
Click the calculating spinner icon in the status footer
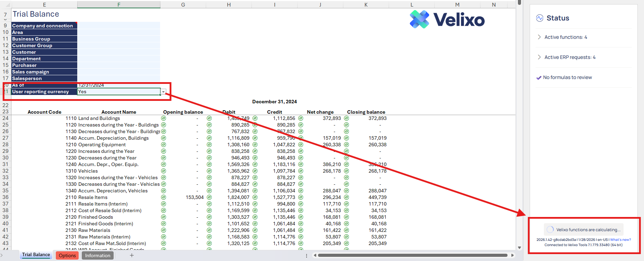[x=550, y=229]
